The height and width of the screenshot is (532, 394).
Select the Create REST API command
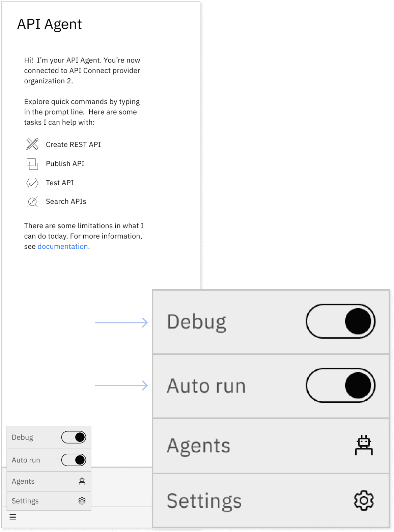pos(73,144)
